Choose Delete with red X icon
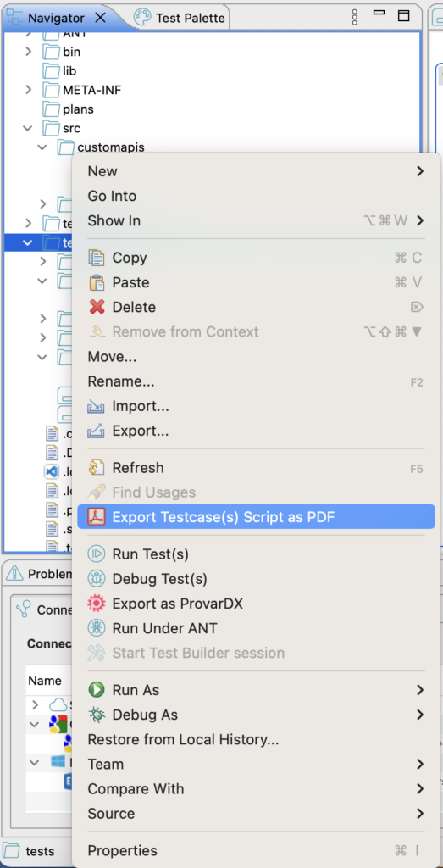The width and height of the screenshot is (443, 868). tap(256, 307)
